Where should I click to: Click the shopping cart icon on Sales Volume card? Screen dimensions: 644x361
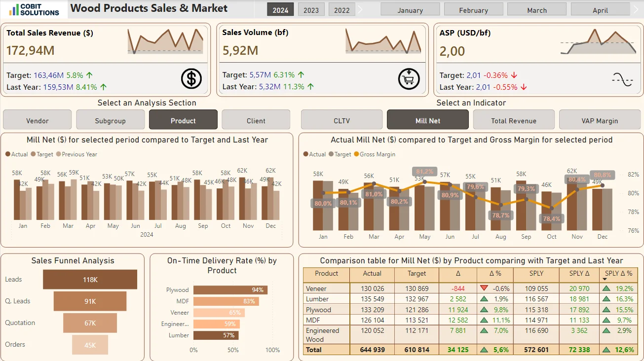409,79
